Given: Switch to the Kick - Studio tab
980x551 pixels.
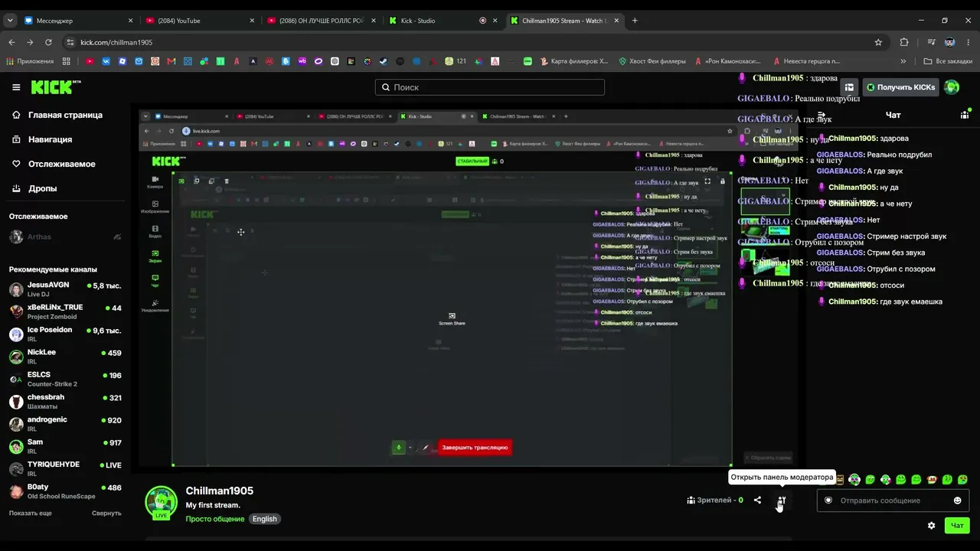Looking at the screenshot, I should click(x=442, y=21).
